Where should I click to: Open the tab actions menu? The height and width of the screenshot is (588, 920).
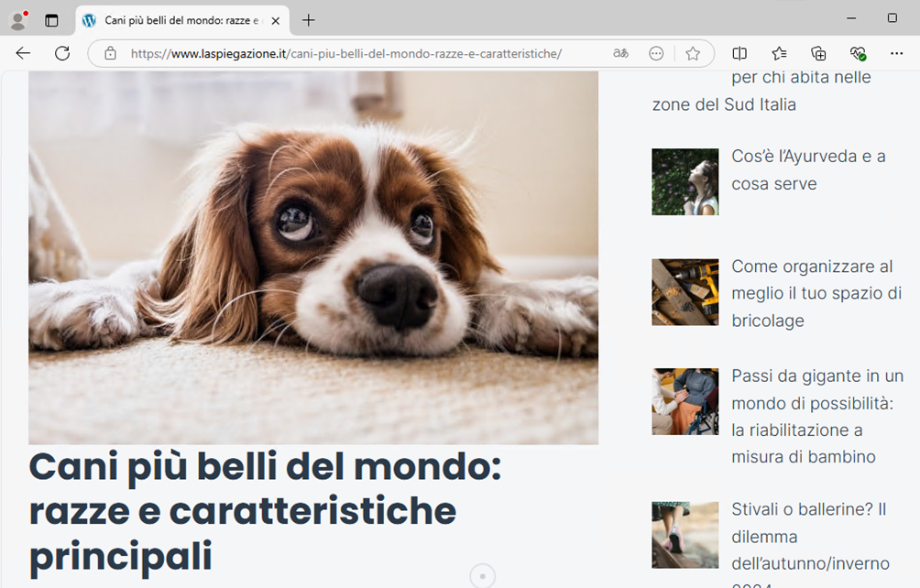tap(51, 20)
